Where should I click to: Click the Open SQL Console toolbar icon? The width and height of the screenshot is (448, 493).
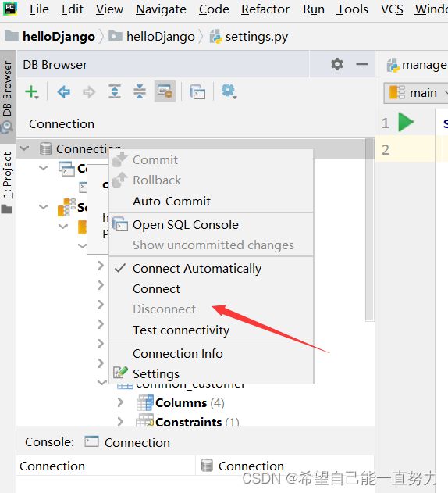[197, 92]
